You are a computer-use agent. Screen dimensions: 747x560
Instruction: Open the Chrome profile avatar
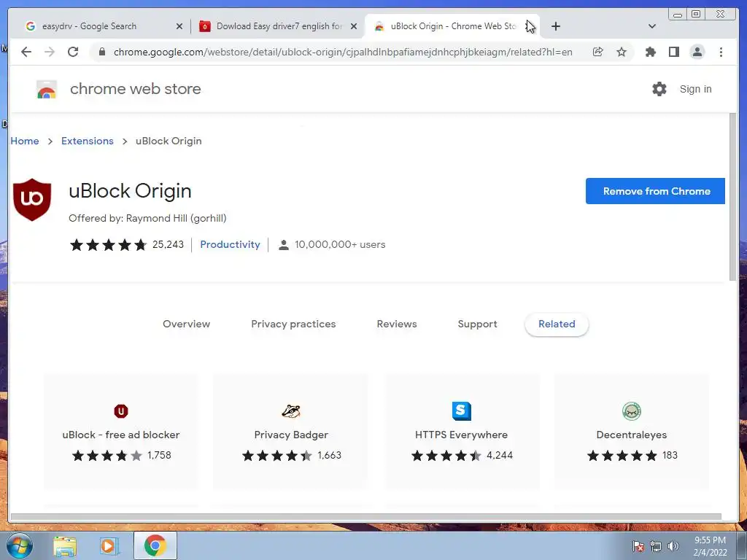coord(697,52)
